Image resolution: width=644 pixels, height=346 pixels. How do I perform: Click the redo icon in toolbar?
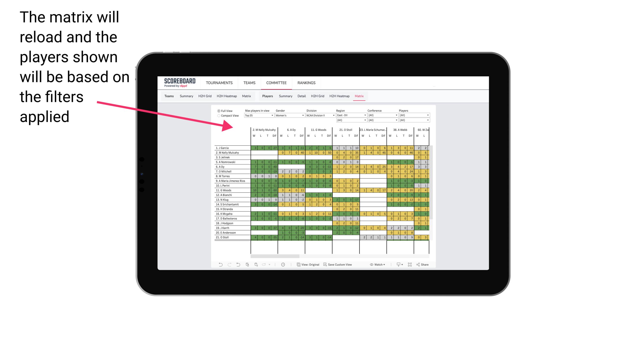click(x=228, y=265)
